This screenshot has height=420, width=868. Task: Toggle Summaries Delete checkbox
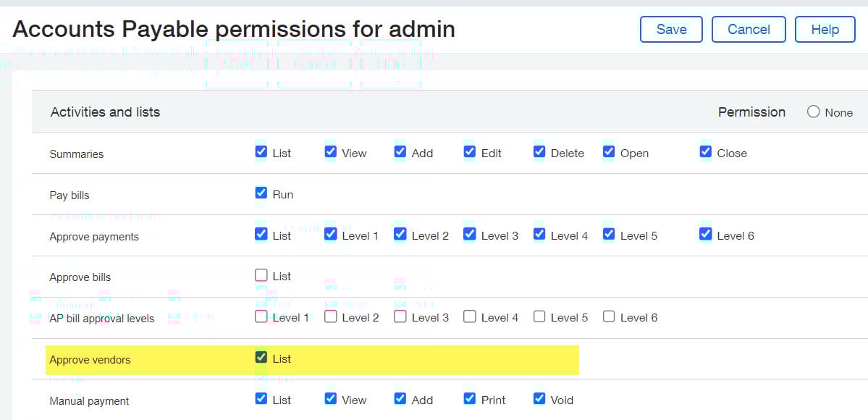click(539, 152)
